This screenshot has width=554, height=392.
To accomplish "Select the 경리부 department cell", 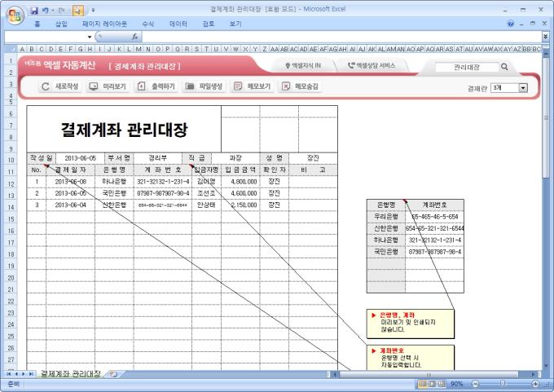I will pyautogui.click(x=157, y=158).
